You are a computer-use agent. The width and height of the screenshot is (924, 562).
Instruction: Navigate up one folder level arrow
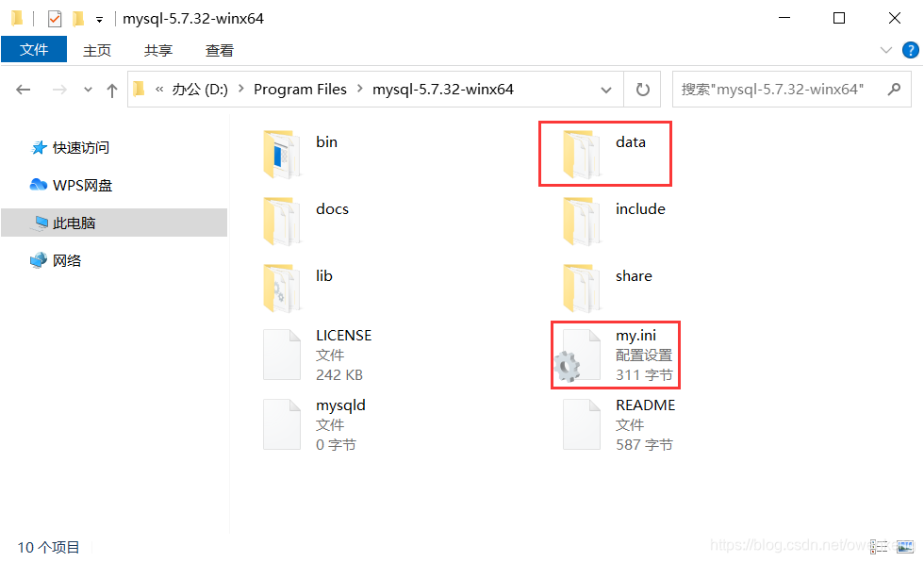click(112, 91)
